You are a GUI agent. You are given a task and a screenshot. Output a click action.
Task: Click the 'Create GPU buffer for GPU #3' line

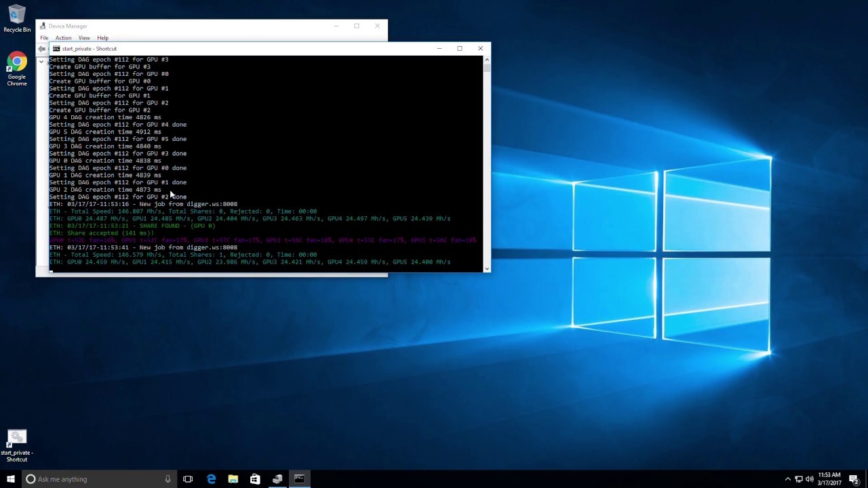click(x=100, y=66)
